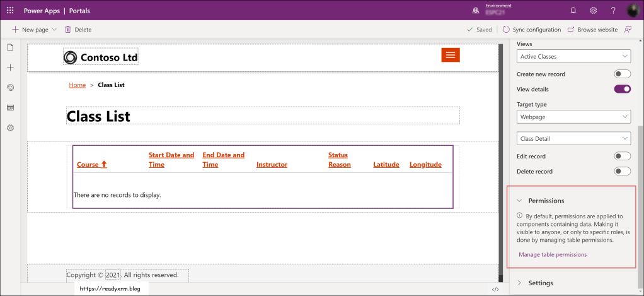Open the app launcher waffle icon
Viewport: 644px width, 296px height.
coord(10,10)
